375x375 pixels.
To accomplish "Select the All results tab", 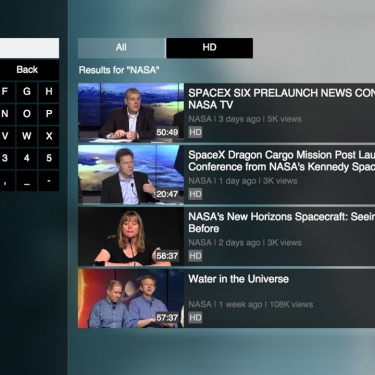I will [121, 48].
